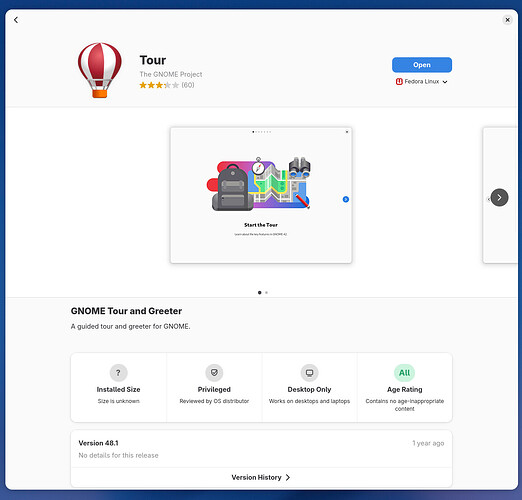Viewport: 522px width, 500px height.
Task: Open Version History
Action: (261, 477)
